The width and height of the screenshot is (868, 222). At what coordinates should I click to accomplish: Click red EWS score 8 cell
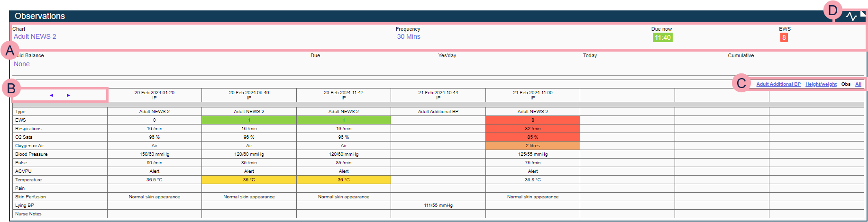pos(532,120)
